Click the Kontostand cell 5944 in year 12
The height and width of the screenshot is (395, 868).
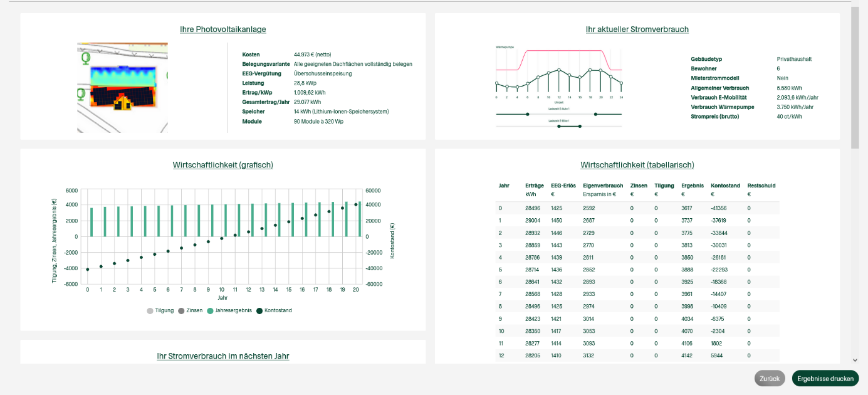[x=717, y=355]
